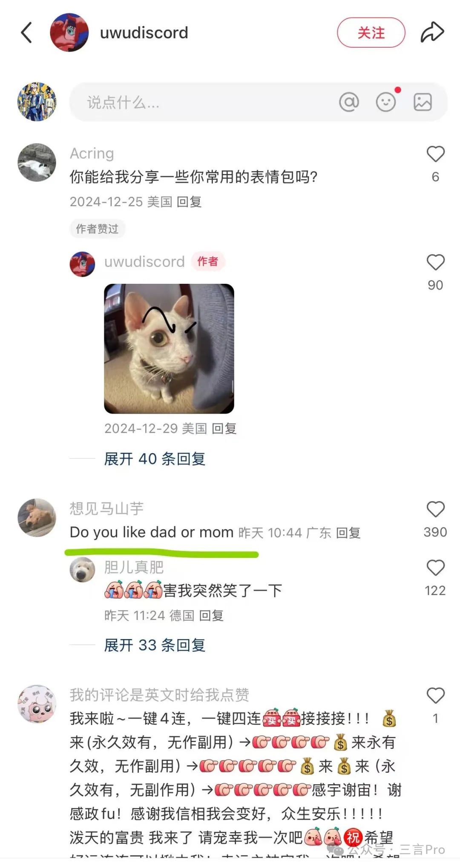Open uwudiscord's avatar in header
Viewport: 460px width, 868px height.
pyautogui.click(x=69, y=32)
